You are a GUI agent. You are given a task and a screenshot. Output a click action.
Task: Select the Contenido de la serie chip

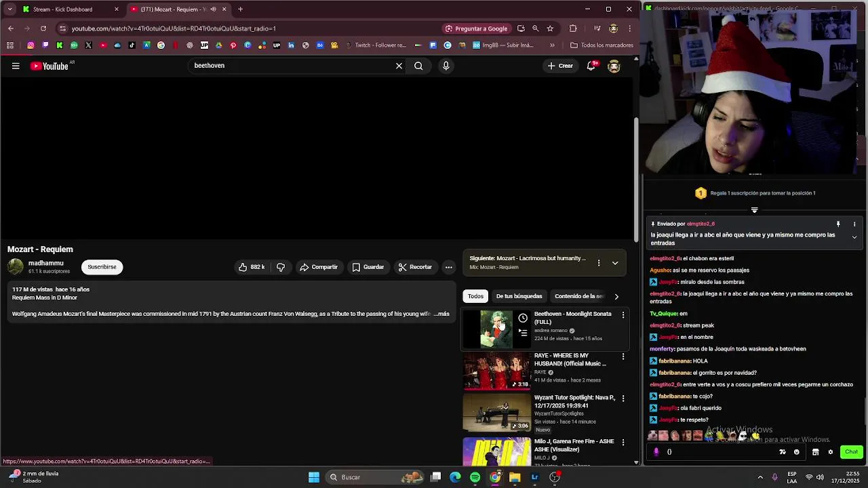point(578,296)
